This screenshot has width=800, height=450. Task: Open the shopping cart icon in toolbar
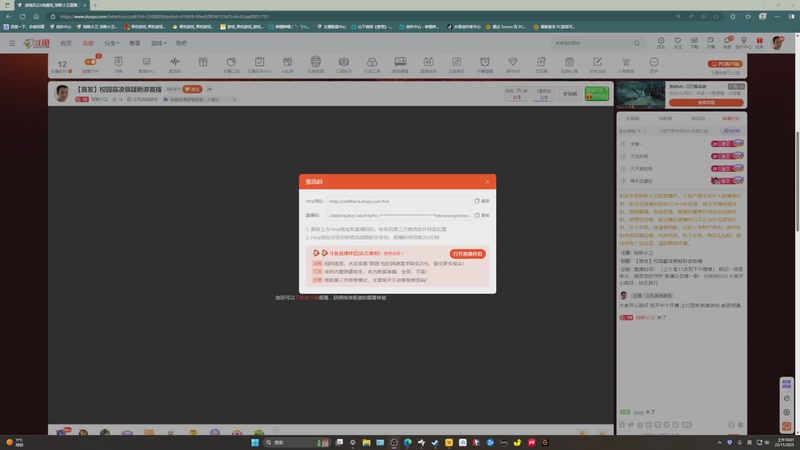point(626,62)
